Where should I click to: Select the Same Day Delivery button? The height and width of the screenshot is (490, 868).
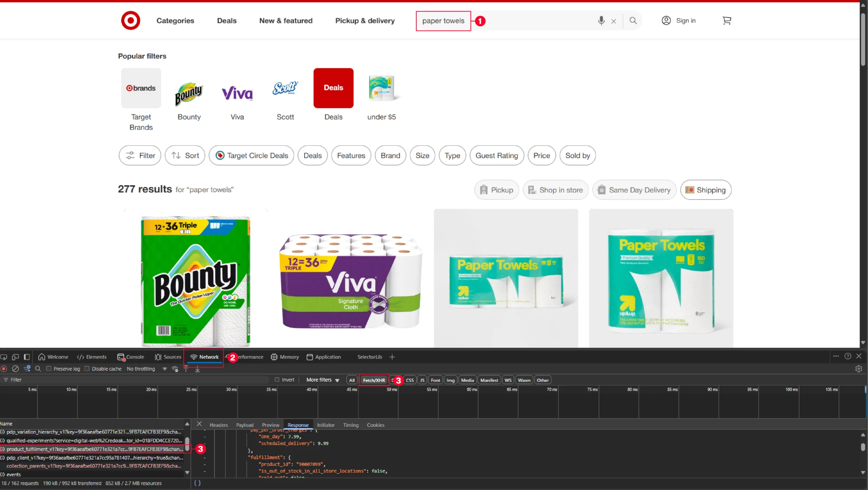pos(634,190)
